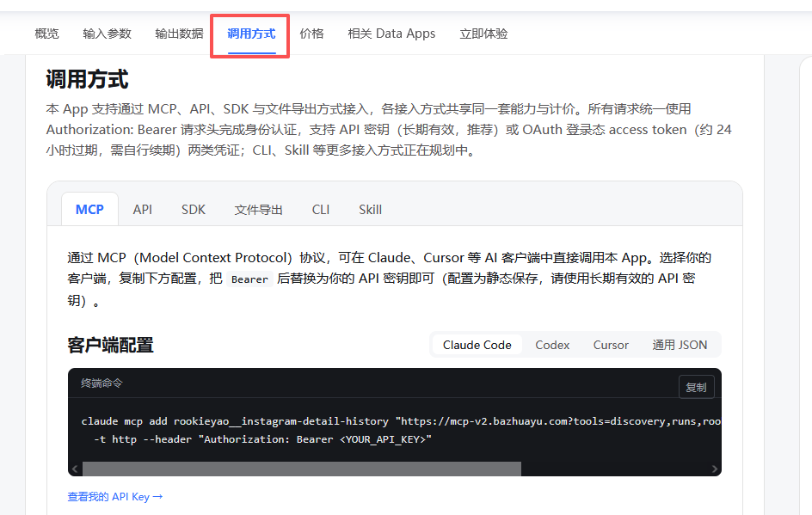Switch to the SDK access tab

point(194,209)
